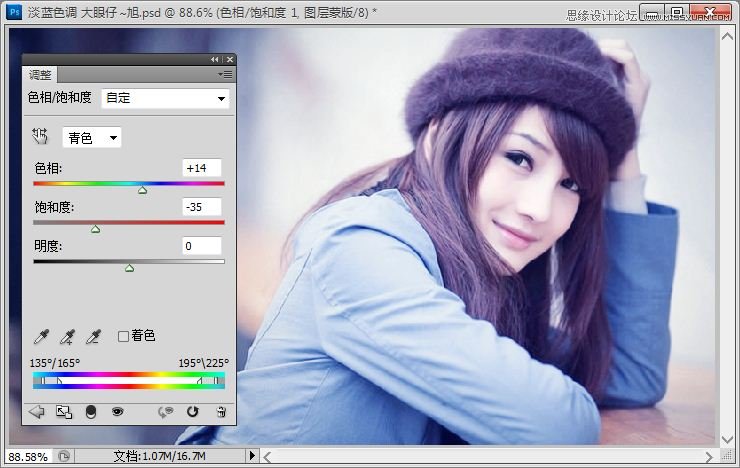Click the 195°\225° range label

(203, 363)
